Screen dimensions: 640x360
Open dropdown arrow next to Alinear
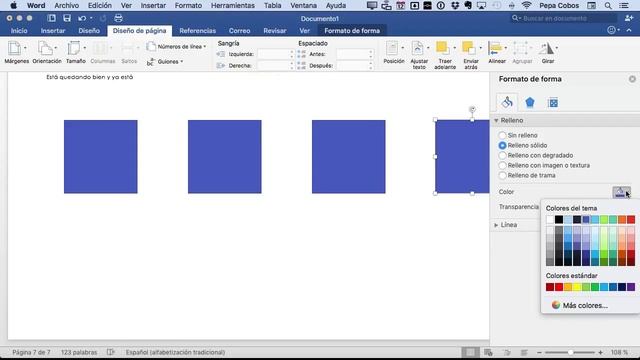[x=506, y=48]
